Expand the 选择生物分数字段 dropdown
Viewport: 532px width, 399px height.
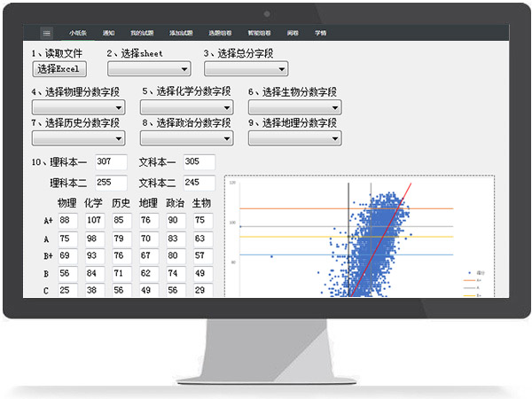click(294, 108)
